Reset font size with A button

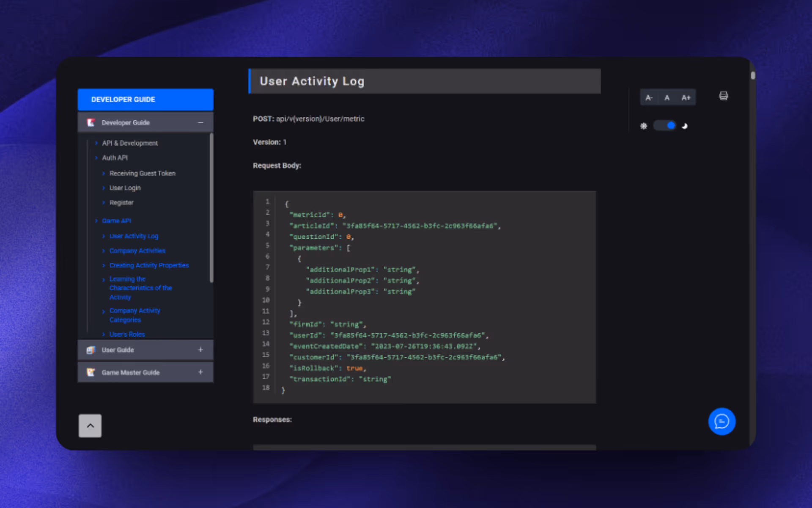click(667, 98)
